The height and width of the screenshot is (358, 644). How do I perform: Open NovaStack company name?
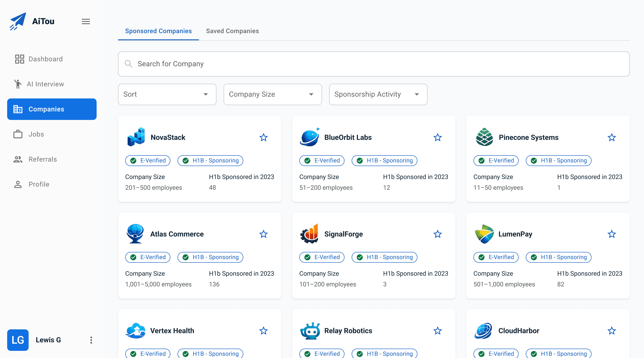click(168, 137)
